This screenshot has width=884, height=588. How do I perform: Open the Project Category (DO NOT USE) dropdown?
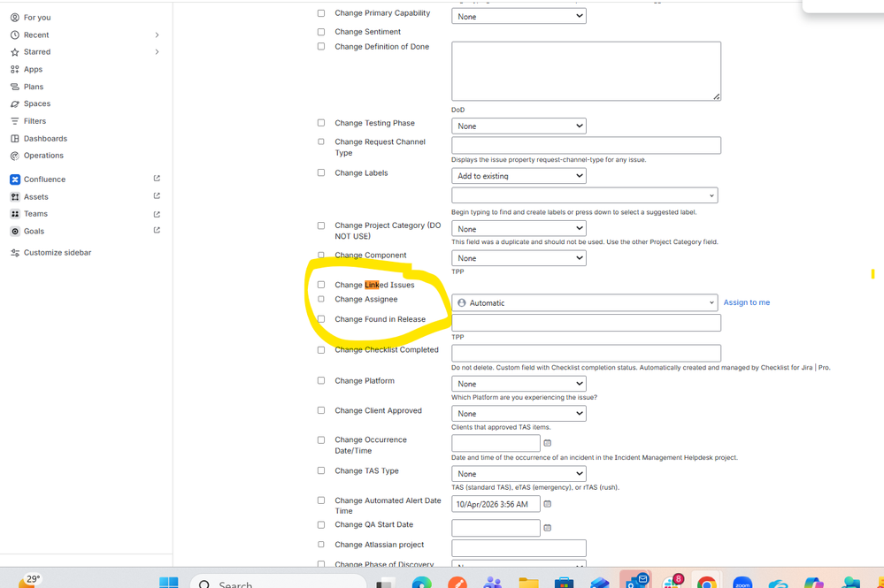[x=519, y=229]
